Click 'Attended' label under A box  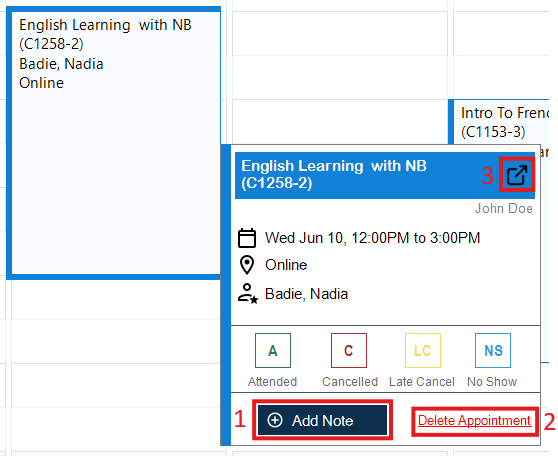273,382
